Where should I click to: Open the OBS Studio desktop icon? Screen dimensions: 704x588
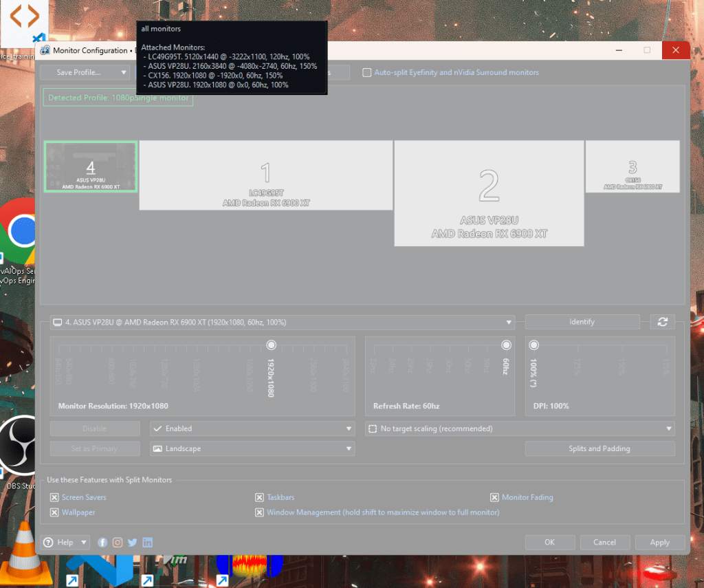(x=18, y=445)
